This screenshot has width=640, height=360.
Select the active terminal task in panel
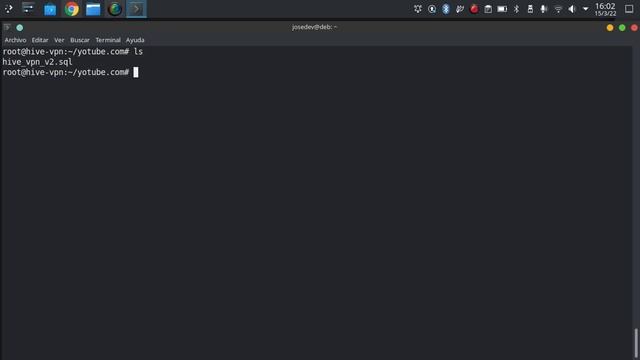pos(136,9)
